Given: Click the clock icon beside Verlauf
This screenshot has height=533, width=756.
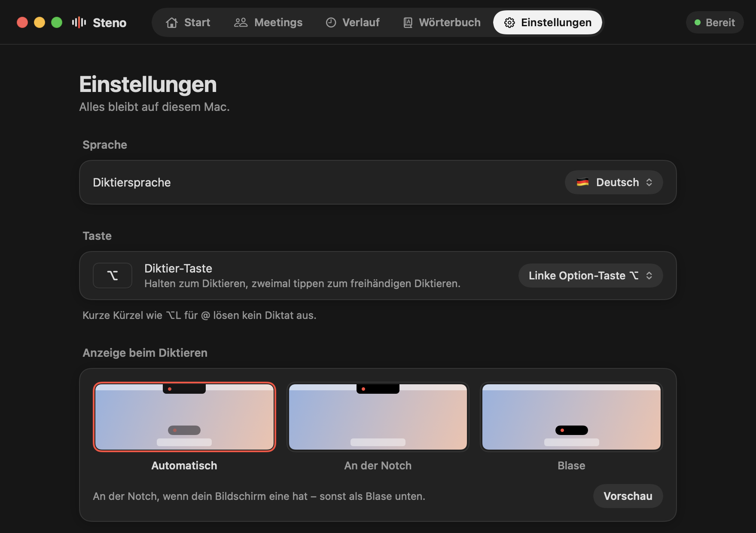Looking at the screenshot, I should pos(331,22).
